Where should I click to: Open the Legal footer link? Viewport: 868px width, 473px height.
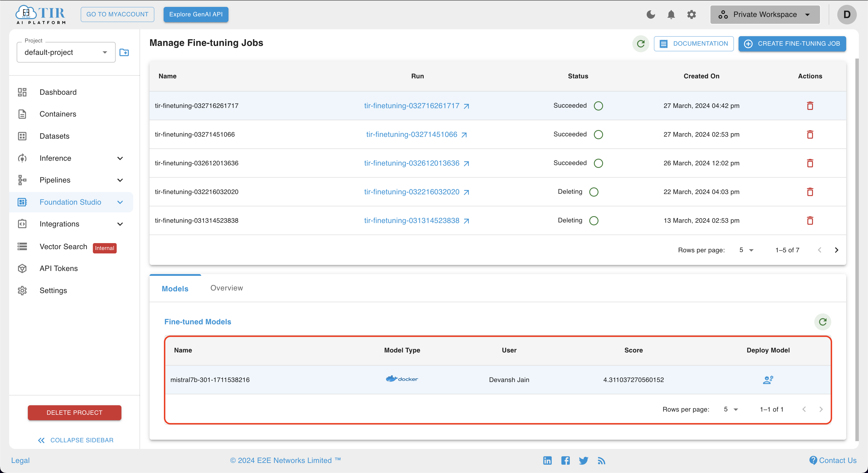click(20, 460)
